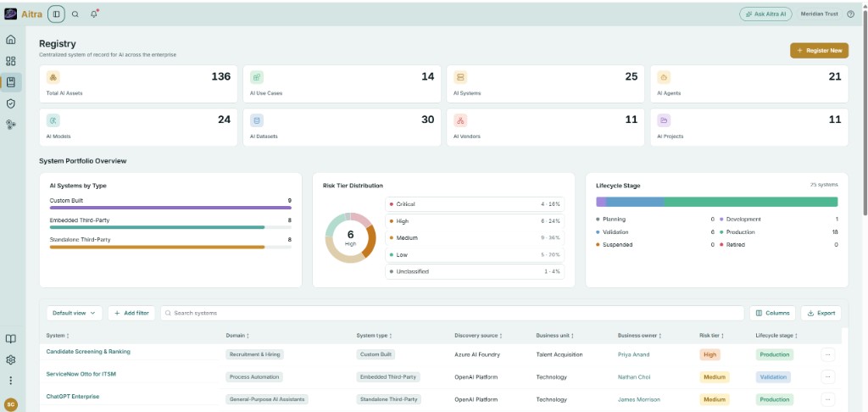Open the shield compliance sidebar icon

coord(10,103)
